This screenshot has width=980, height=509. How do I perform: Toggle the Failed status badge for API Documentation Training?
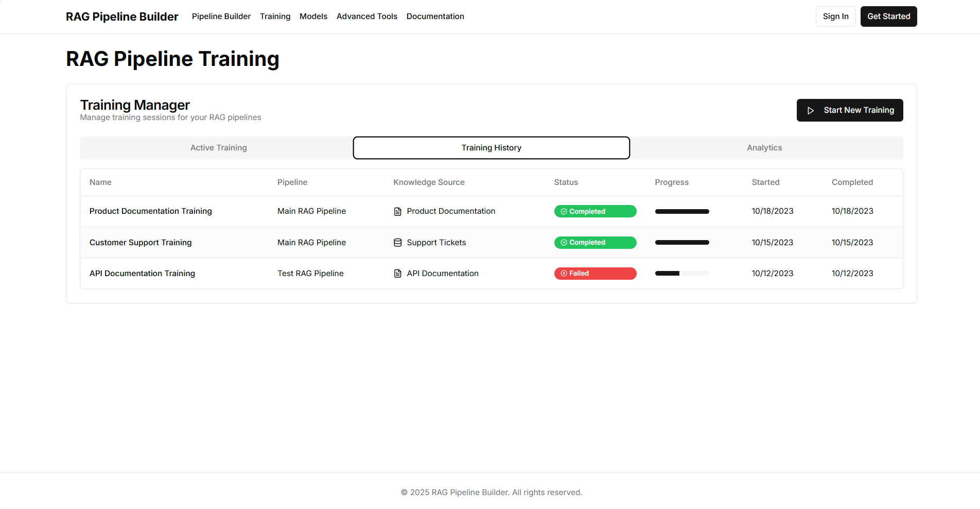[x=595, y=273]
